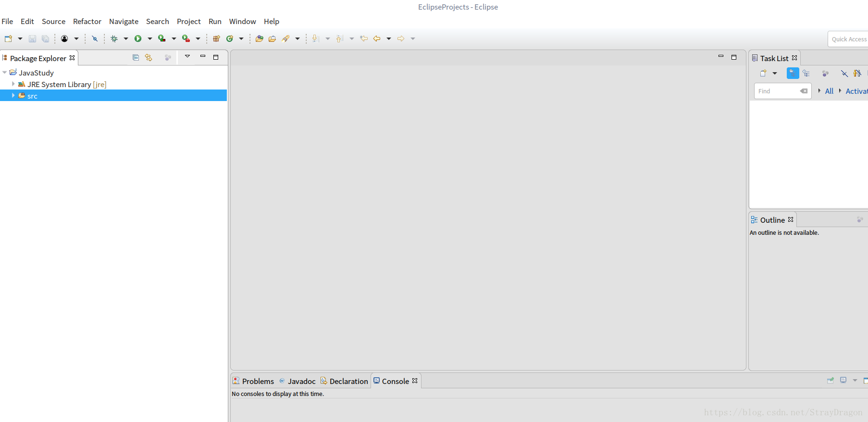Toggle Scheduled presentation in Task List

tap(806, 73)
